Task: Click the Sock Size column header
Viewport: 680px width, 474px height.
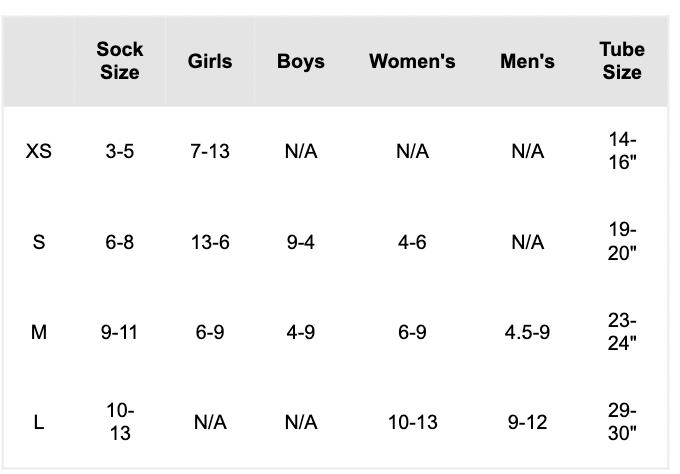Action: point(120,61)
